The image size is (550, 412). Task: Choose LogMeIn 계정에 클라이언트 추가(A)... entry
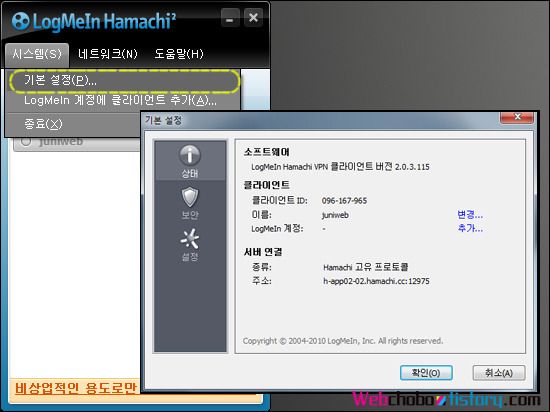coord(124,101)
